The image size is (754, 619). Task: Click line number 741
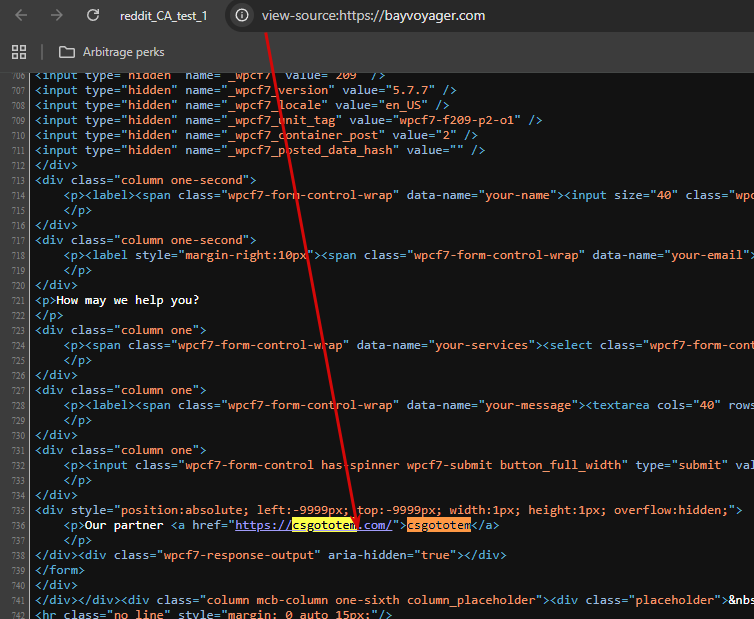(18, 601)
